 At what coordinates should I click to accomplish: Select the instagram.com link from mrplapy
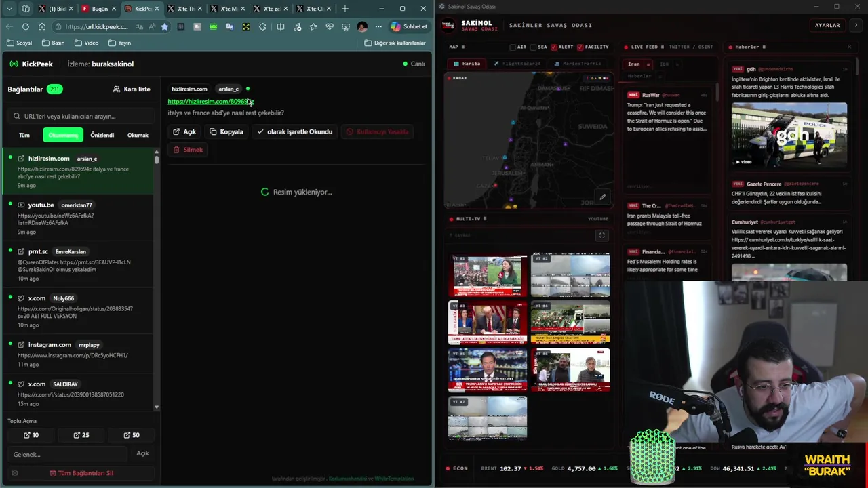78,354
